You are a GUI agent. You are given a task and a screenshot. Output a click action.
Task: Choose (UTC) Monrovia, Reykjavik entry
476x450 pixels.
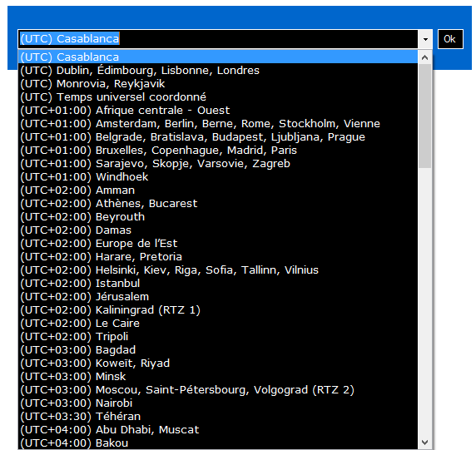coord(218,84)
